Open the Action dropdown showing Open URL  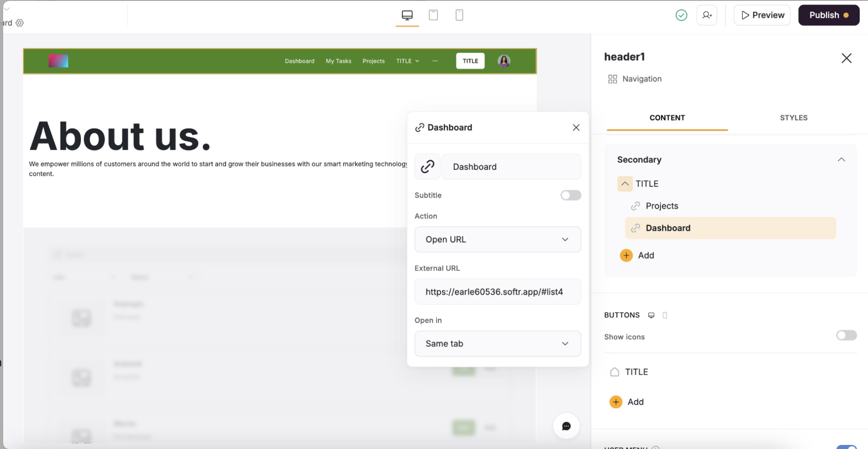(x=498, y=240)
